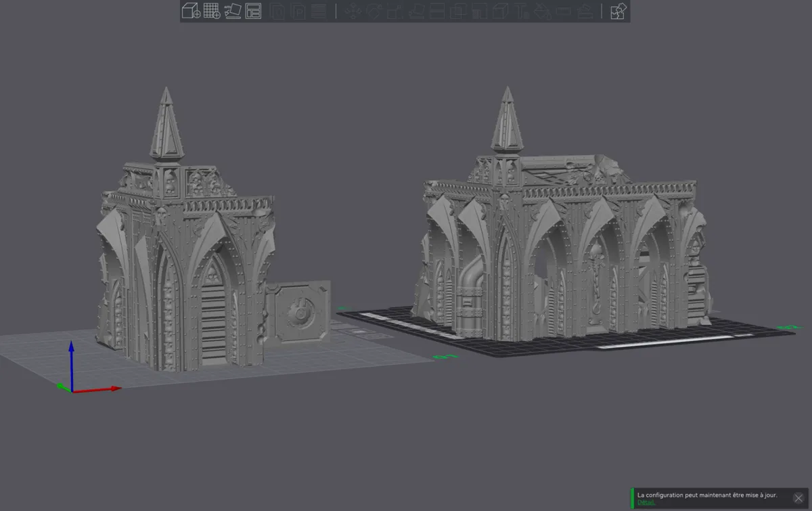Open the Détail link in the notification
Viewport: 812px width, 511px height.
646,502
